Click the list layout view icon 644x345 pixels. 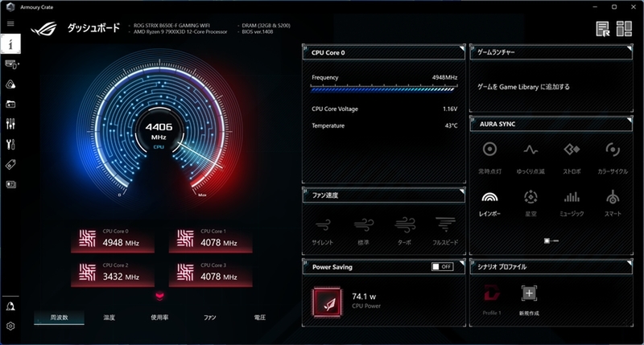tap(603, 29)
